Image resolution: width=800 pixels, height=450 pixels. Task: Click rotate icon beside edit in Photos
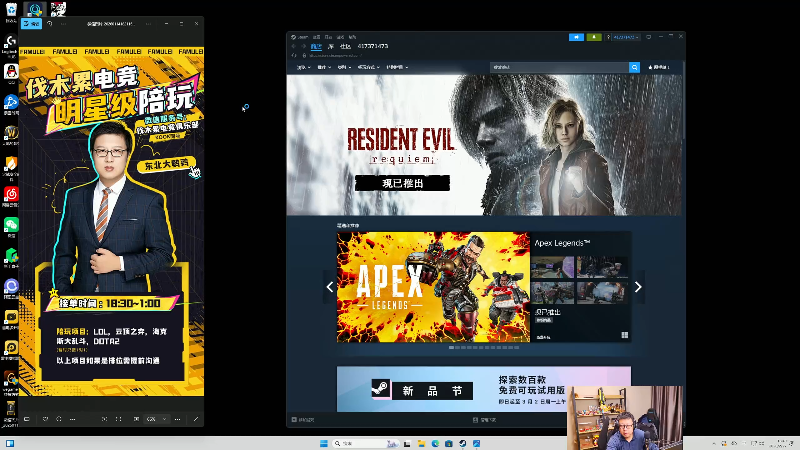(x=49, y=23)
